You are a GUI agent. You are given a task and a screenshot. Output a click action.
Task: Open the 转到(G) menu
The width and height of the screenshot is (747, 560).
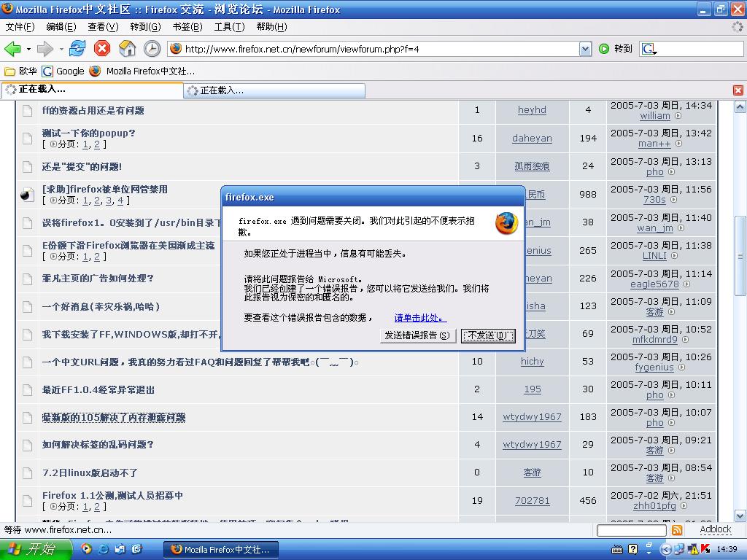145,27
